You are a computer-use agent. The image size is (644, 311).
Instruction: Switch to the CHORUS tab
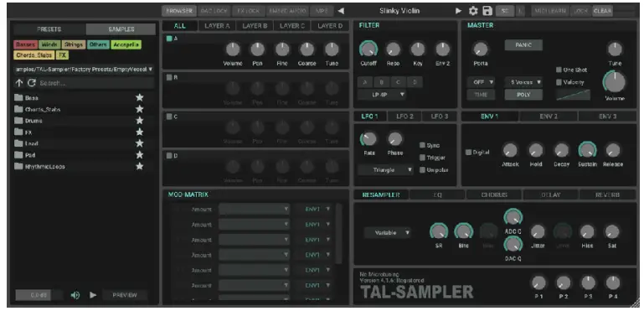(x=494, y=194)
